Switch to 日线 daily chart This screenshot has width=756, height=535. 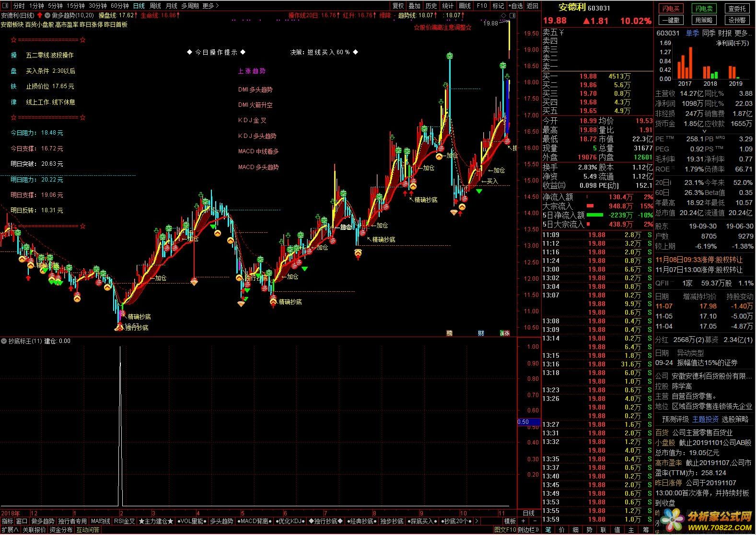click(139, 6)
